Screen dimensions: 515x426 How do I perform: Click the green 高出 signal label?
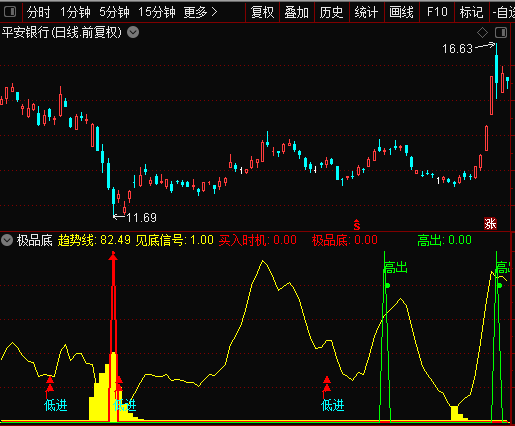396,268
